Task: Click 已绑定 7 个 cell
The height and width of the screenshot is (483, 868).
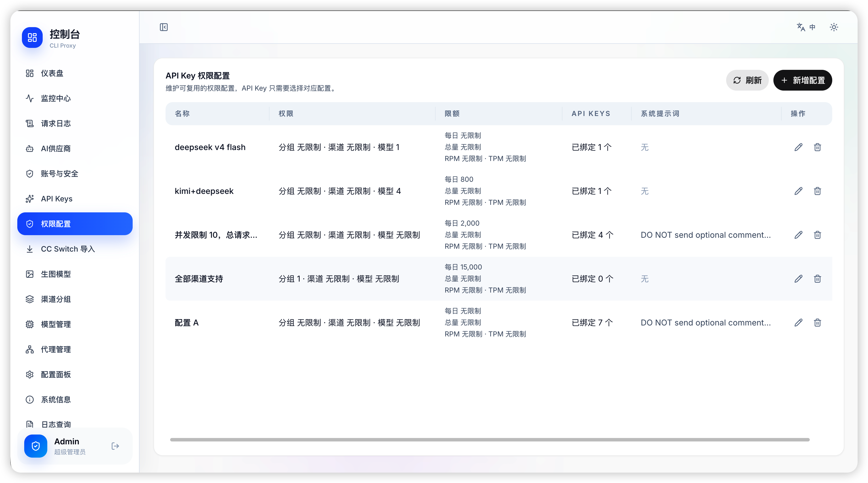Action: click(x=592, y=323)
